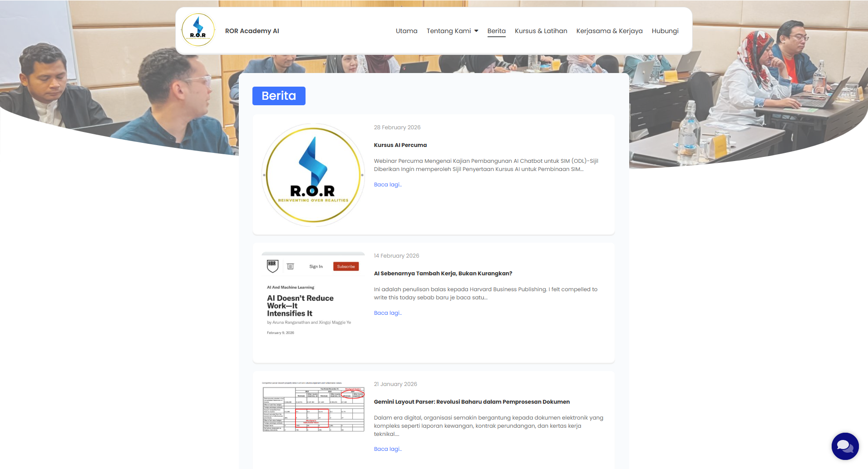The height and width of the screenshot is (469, 868).
Task: Select the Berita navigation tab
Action: (x=496, y=31)
